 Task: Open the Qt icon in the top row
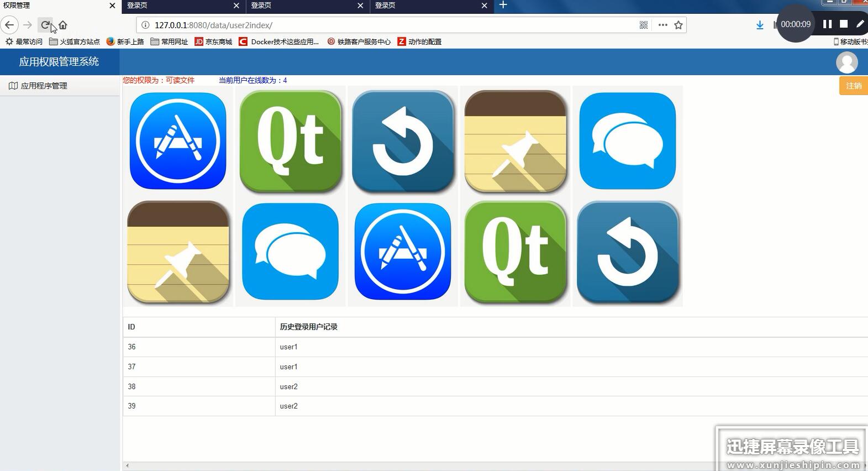(x=291, y=141)
